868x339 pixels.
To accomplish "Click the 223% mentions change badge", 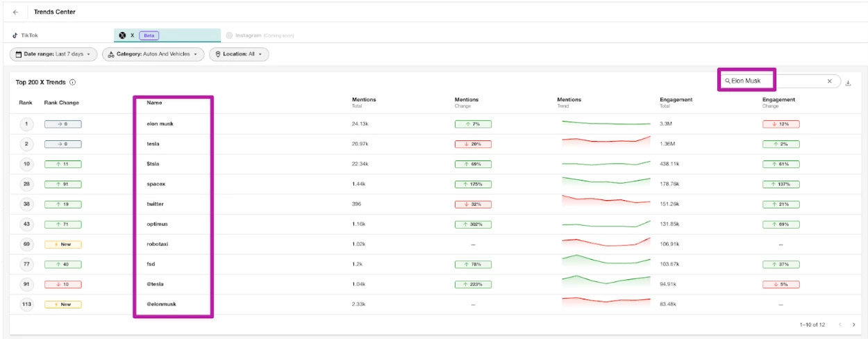I will 473,284.
